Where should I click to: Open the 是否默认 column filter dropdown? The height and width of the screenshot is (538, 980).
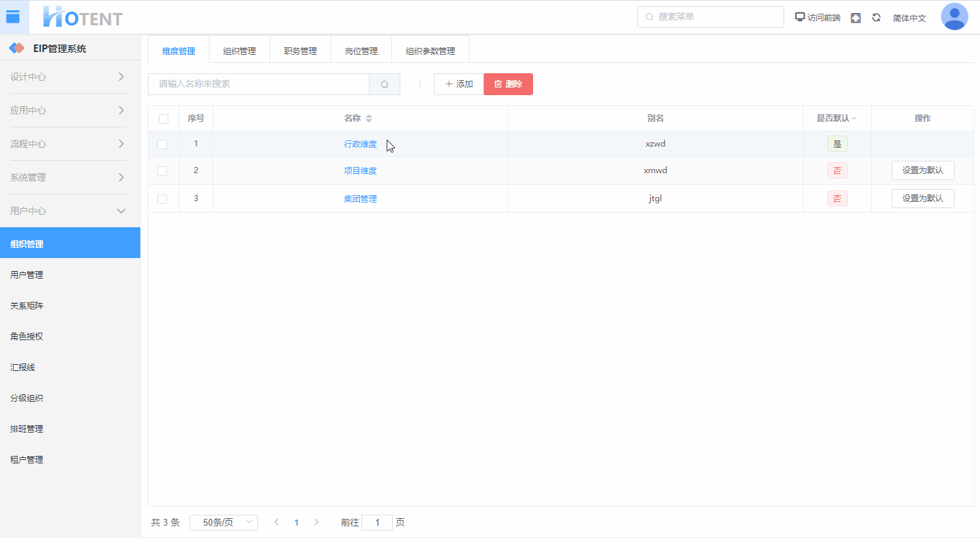[854, 119]
